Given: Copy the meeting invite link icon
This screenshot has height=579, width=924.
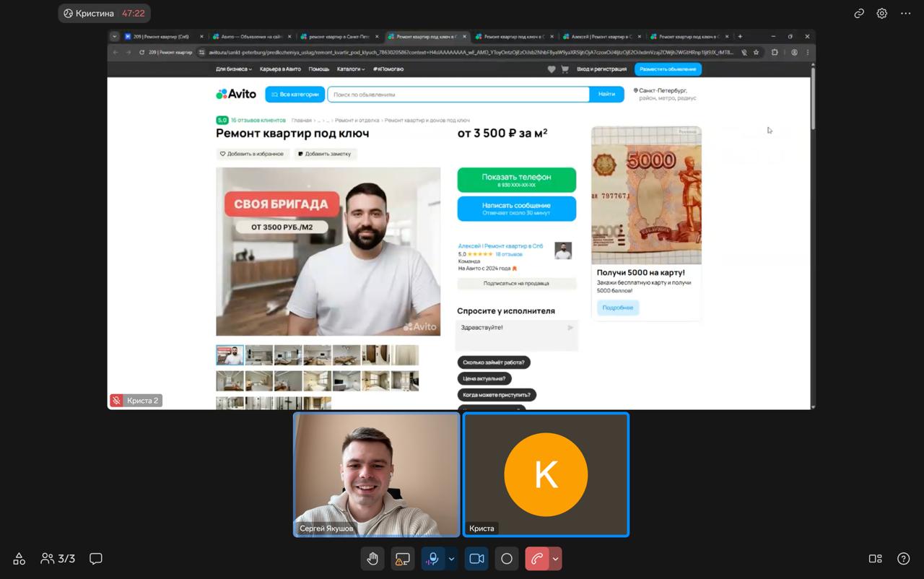Looking at the screenshot, I should 859,13.
